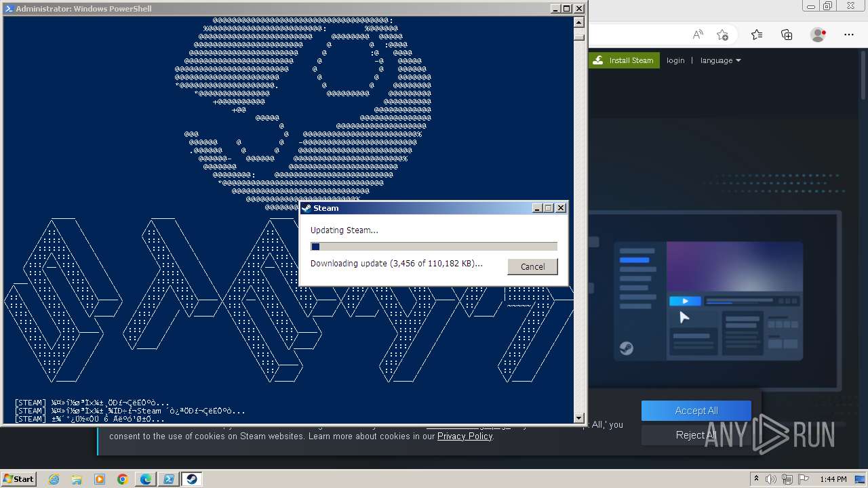Minimize the PowerShell window
Viewport: 868px width, 488px height.
555,9
